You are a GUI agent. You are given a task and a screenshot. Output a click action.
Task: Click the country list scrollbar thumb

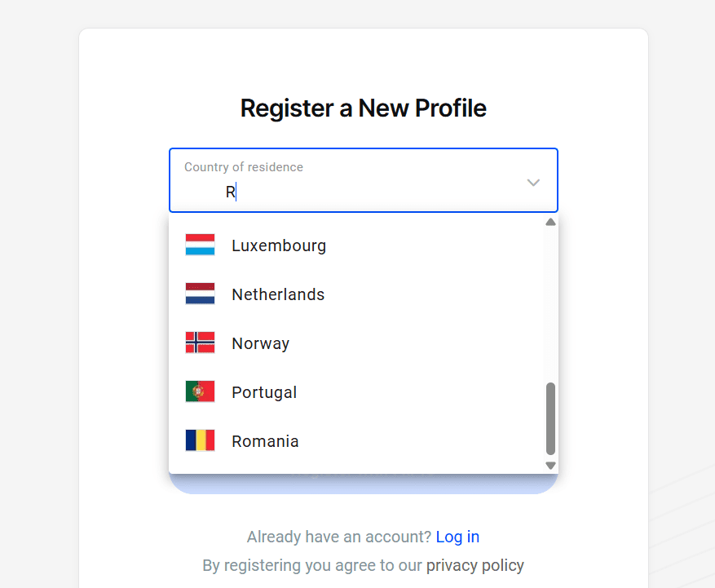pyautogui.click(x=550, y=418)
